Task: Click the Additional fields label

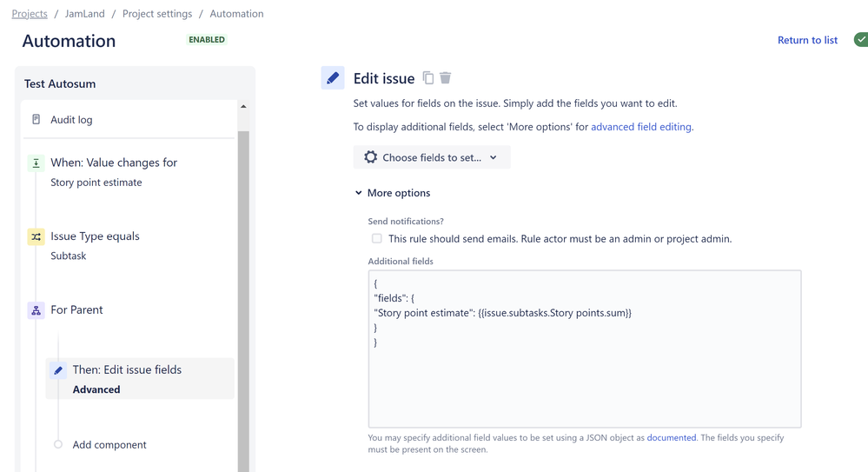Action: (401, 261)
